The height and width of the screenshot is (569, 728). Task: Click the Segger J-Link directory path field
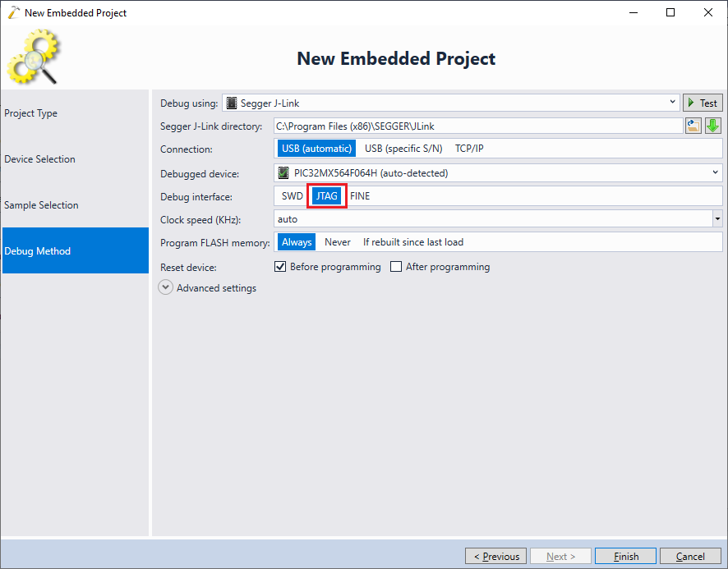478,126
